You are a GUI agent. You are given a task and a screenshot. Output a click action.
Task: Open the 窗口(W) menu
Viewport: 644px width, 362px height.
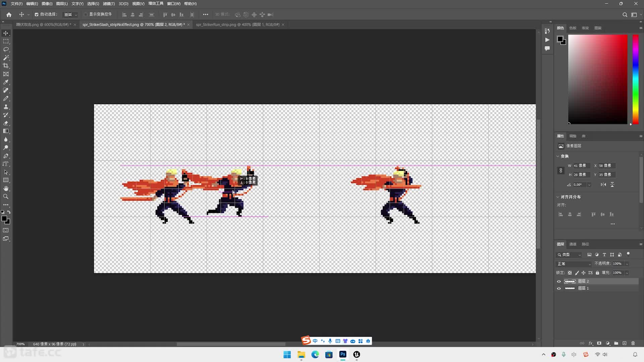[173, 4]
